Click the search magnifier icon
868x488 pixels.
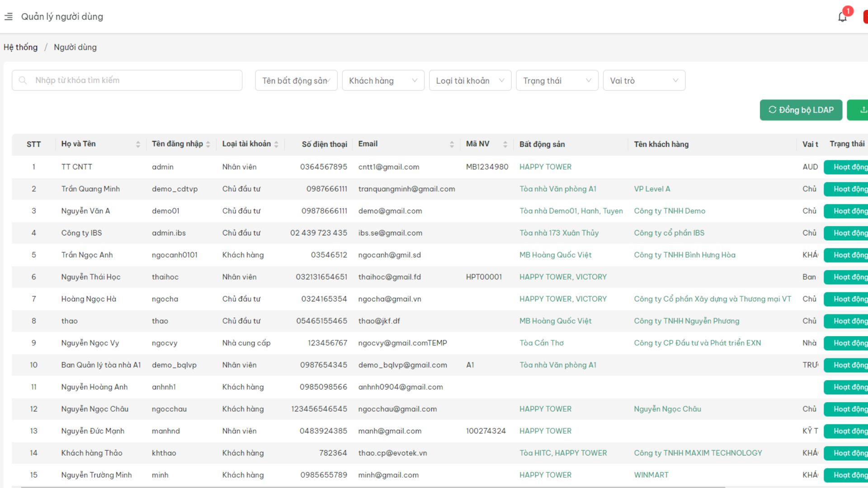point(23,80)
